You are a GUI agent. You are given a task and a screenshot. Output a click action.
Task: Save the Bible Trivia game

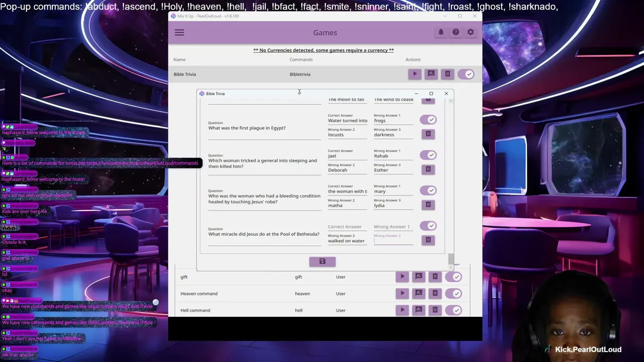click(323, 261)
